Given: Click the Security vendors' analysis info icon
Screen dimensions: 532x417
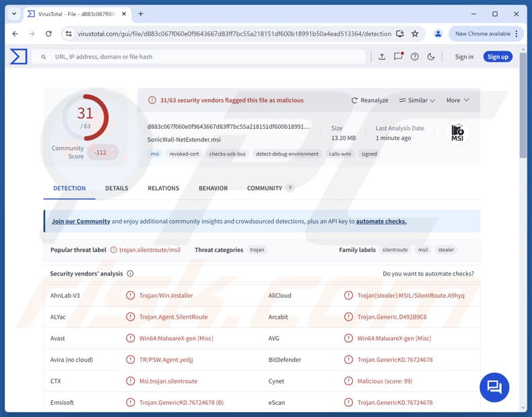Looking at the screenshot, I should click(x=130, y=274).
